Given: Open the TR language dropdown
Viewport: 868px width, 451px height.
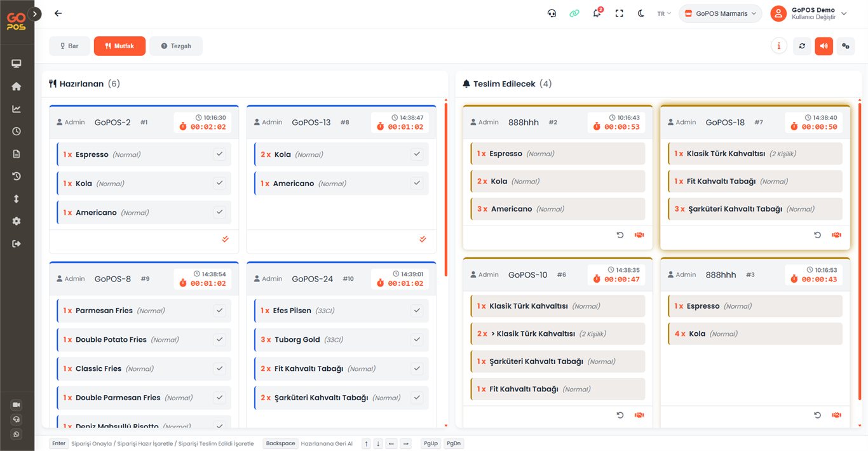Looking at the screenshot, I should coord(664,13).
